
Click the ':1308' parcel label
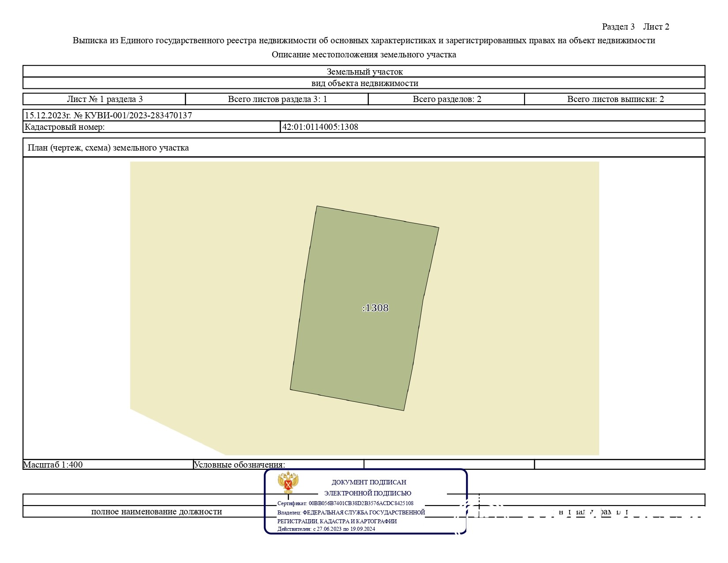(375, 308)
